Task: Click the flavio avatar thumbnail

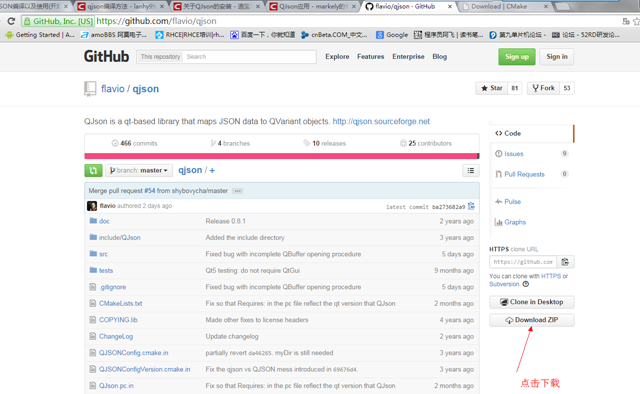Action: (x=92, y=206)
